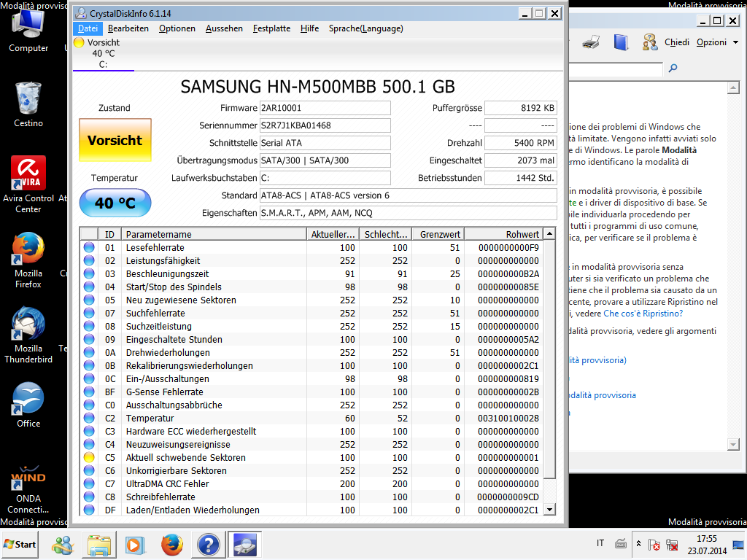Open the Computer desktop icon
The width and height of the screenshot is (747, 560).
28,32
